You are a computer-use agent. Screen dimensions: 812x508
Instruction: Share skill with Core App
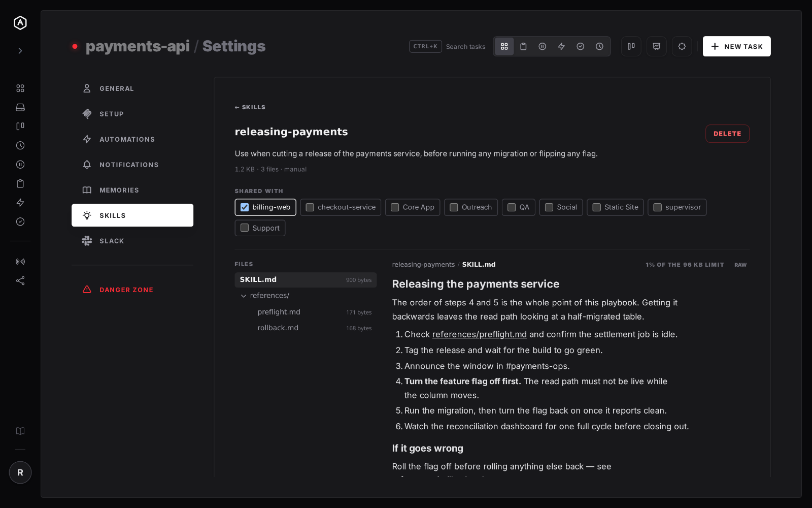[x=413, y=207]
